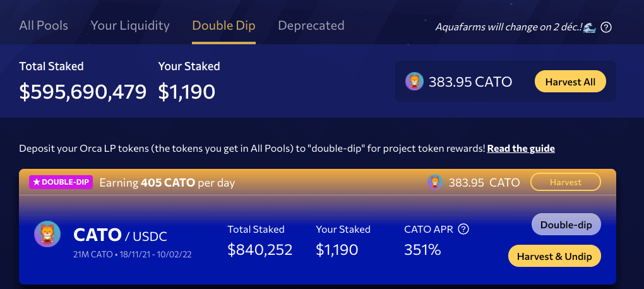Open the Read the guide link
Viewport: 644px width, 289px height.
pos(521,149)
